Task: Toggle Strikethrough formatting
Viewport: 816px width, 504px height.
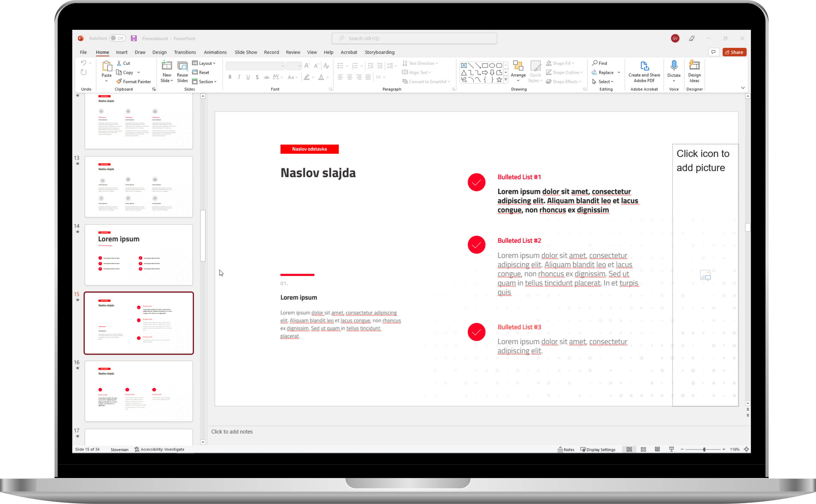Action: click(x=266, y=77)
